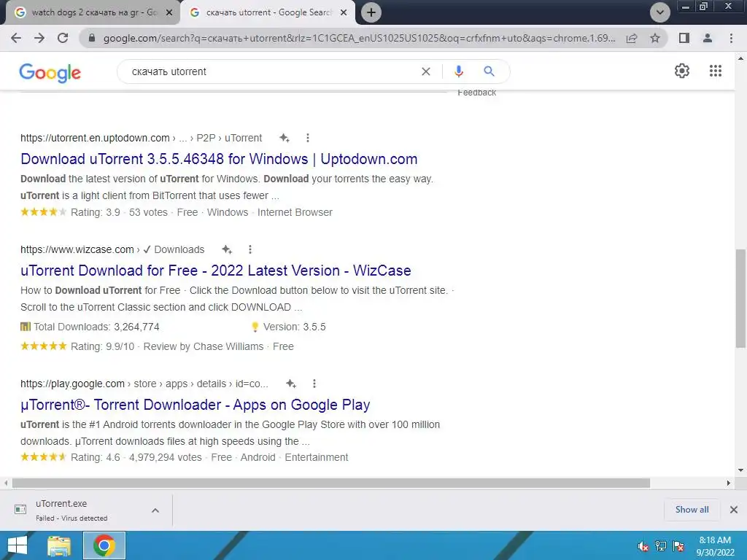Click the horizontal scrollbar thumb
The width and height of the screenshot is (747, 560).
click(x=331, y=483)
